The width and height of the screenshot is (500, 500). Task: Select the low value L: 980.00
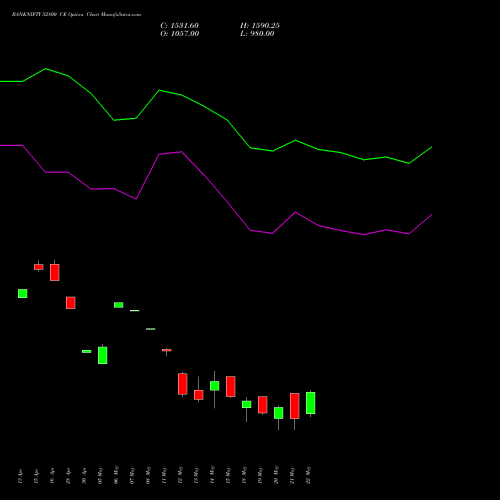click(257, 34)
